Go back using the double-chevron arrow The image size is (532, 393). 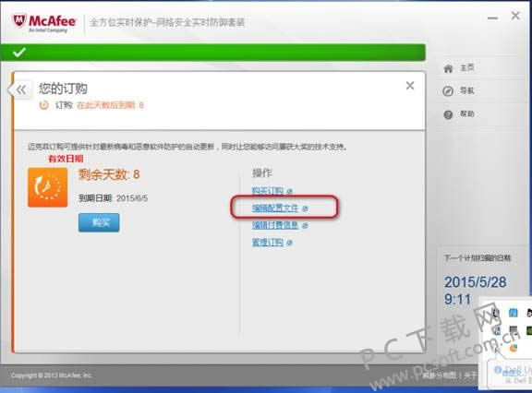(21, 89)
